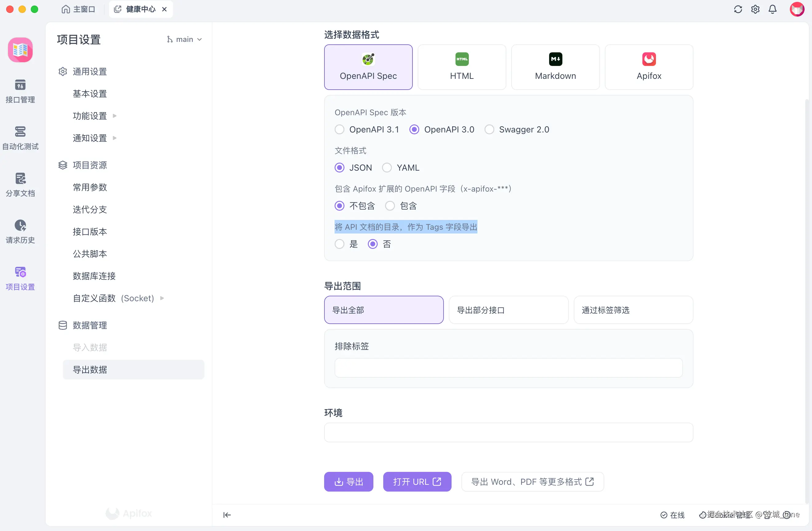The image size is (812, 531).
Task: Expand 自定义函数 (Socket) arrow
Action: (x=162, y=298)
